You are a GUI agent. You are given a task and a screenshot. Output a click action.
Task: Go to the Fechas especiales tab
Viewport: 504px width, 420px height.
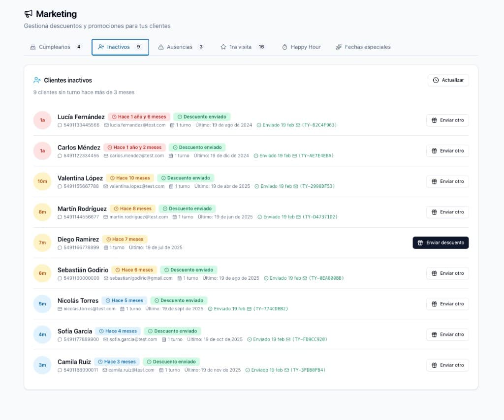click(363, 47)
